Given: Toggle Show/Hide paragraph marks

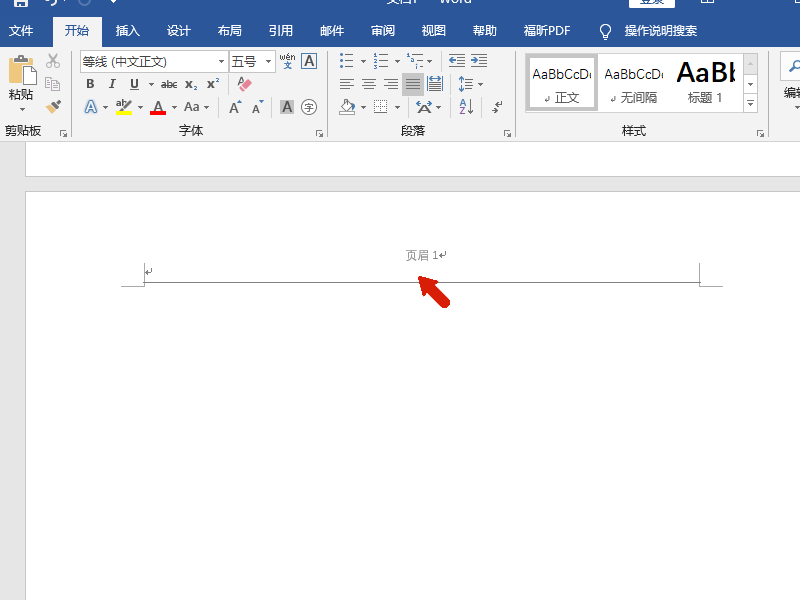Looking at the screenshot, I should pos(497,107).
